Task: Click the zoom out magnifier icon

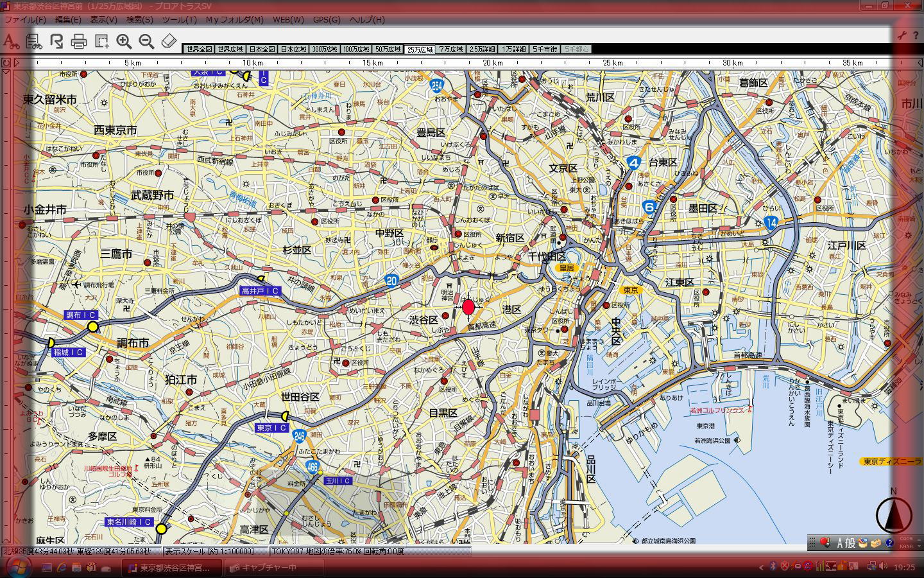Action: point(146,42)
